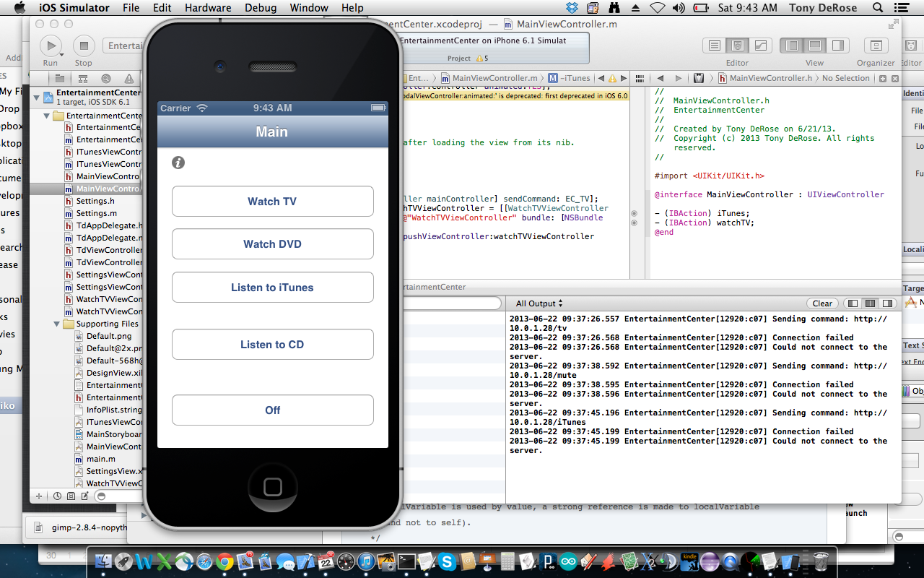The image size is (924, 578).
Task: Show the Issue navigator tab icon
Action: 129,78
